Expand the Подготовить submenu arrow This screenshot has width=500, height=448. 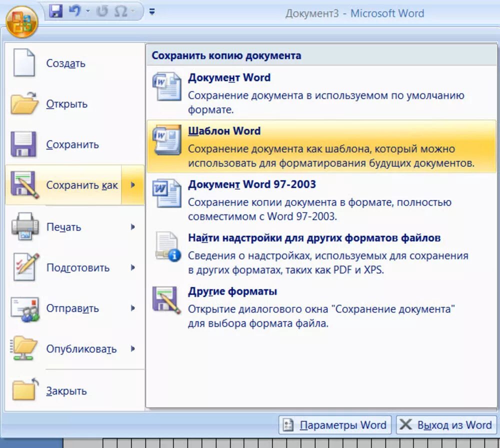(x=133, y=267)
